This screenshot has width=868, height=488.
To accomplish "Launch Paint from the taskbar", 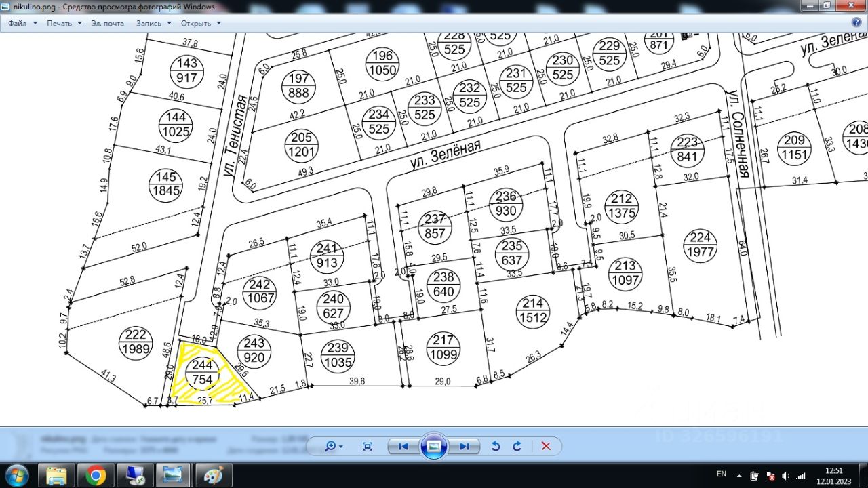I will [212, 476].
